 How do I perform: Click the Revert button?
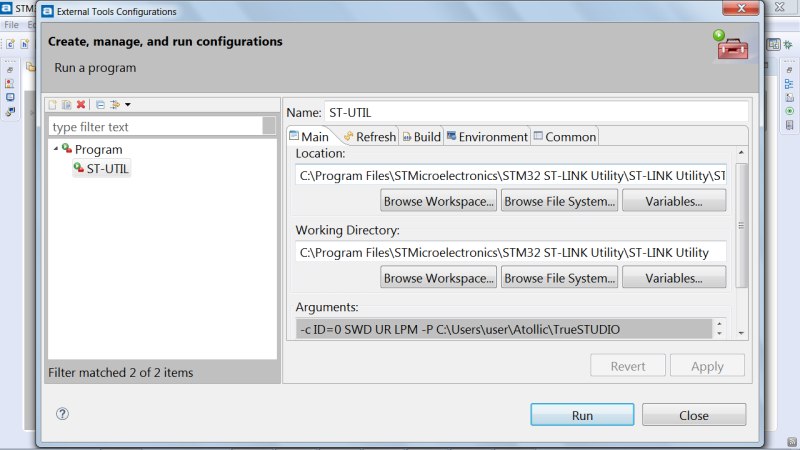[x=628, y=366]
